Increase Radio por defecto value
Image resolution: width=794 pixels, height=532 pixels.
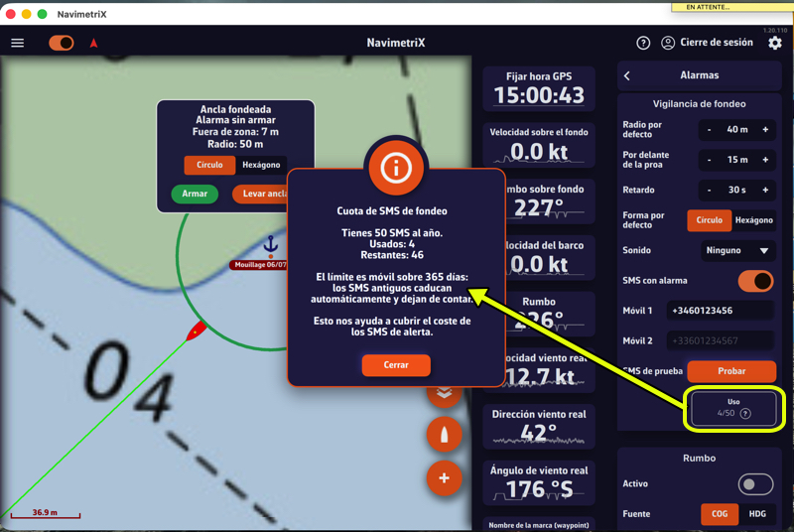pyautogui.click(x=765, y=130)
